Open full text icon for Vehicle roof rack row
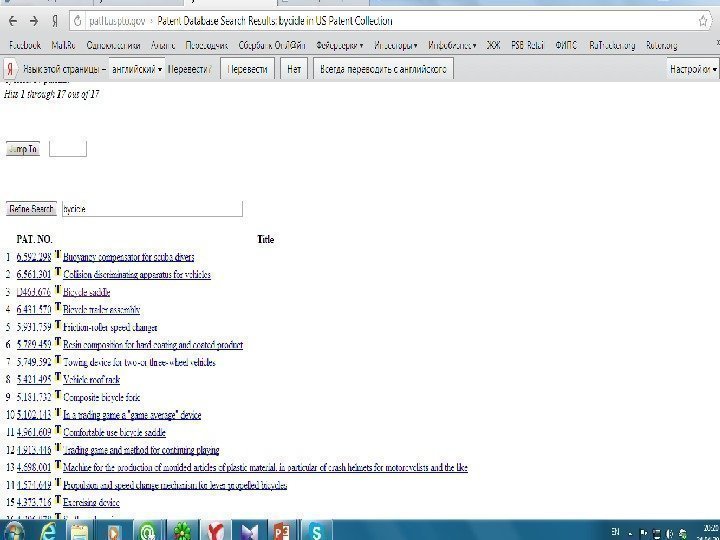This screenshot has width=720, height=540. click(x=57, y=377)
